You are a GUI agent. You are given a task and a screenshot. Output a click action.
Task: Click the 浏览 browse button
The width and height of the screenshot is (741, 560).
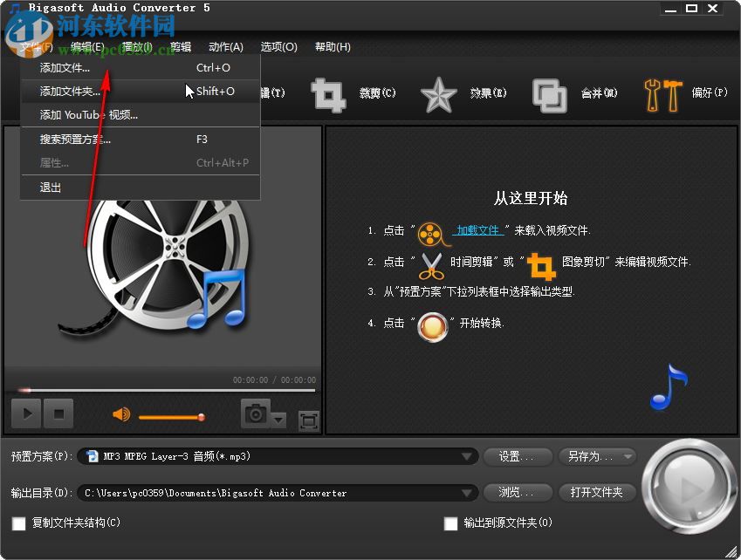tap(517, 492)
